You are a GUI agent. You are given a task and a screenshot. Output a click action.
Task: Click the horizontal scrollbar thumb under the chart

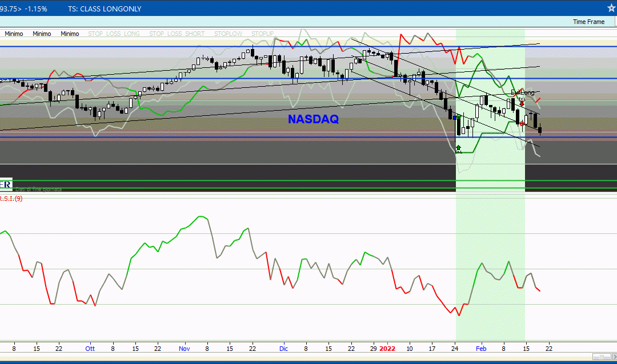pos(602,357)
